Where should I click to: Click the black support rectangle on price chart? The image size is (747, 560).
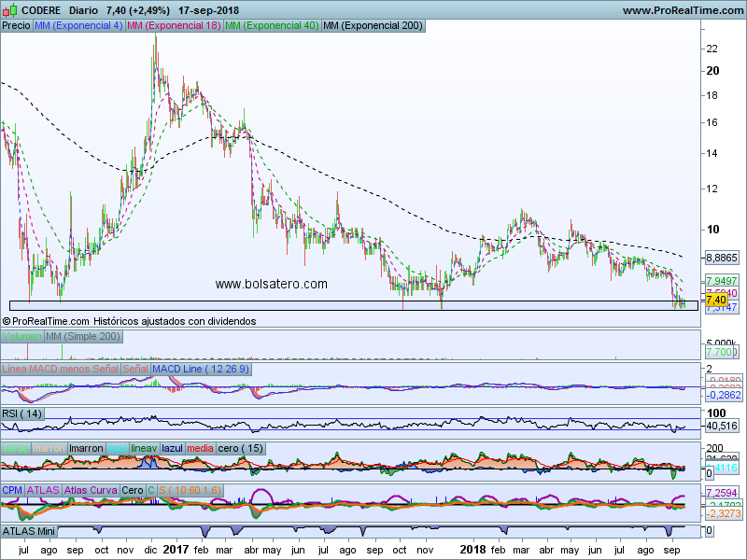coord(353,305)
